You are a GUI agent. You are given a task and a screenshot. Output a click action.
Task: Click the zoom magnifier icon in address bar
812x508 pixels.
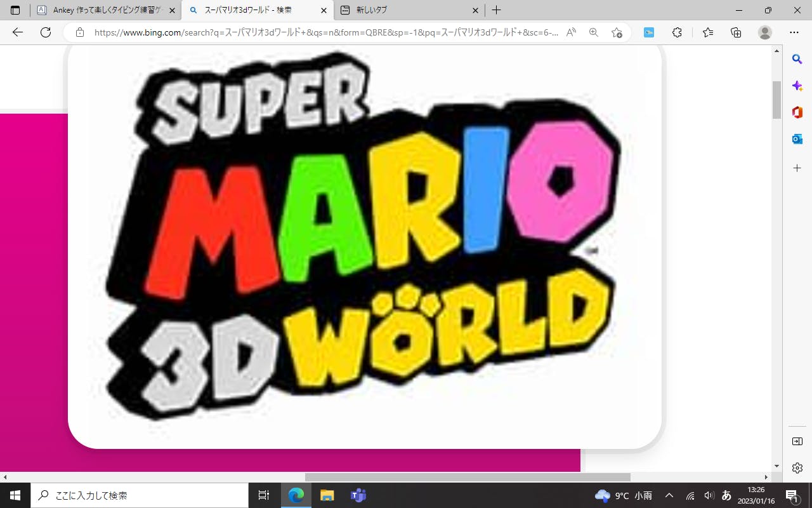pyautogui.click(x=594, y=32)
